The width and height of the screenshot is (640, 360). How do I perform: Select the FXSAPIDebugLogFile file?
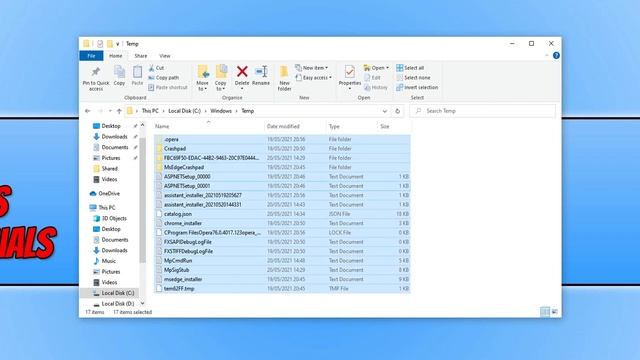(282, 242)
